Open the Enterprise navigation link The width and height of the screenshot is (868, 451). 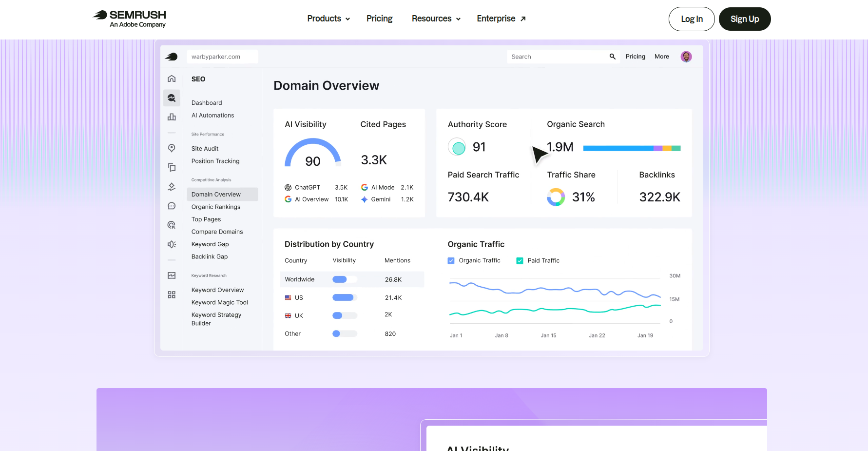point(501,19)
